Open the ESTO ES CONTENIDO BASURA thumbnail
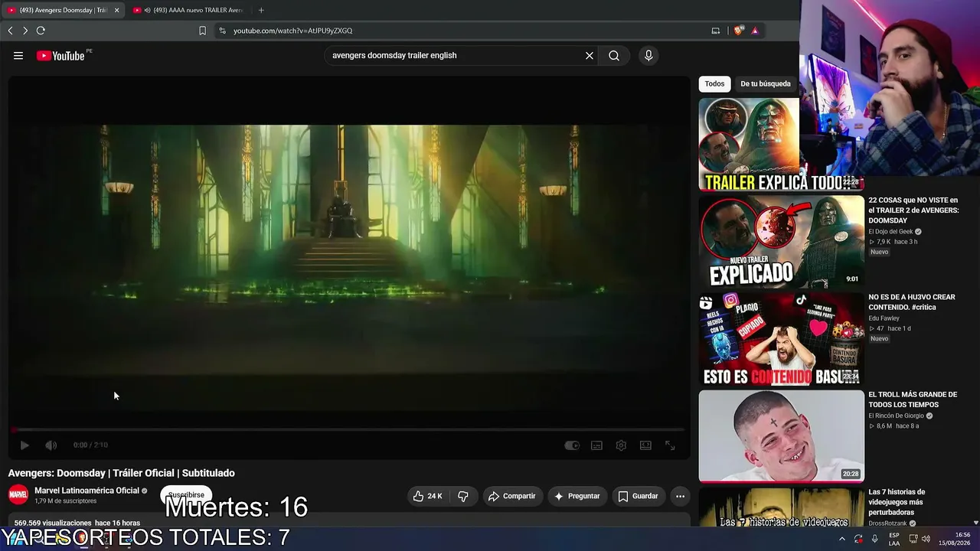Screen dimensions: 980x551 click(x=781, y=339)
